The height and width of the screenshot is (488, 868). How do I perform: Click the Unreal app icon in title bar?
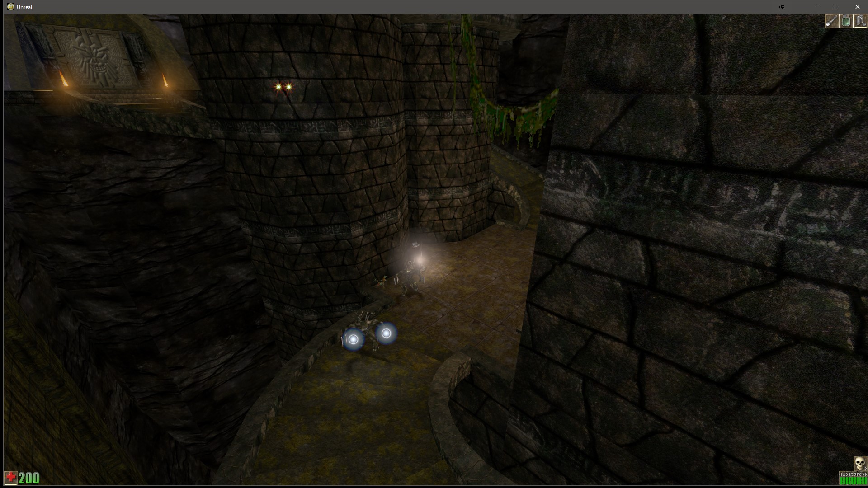coord(11,7)
